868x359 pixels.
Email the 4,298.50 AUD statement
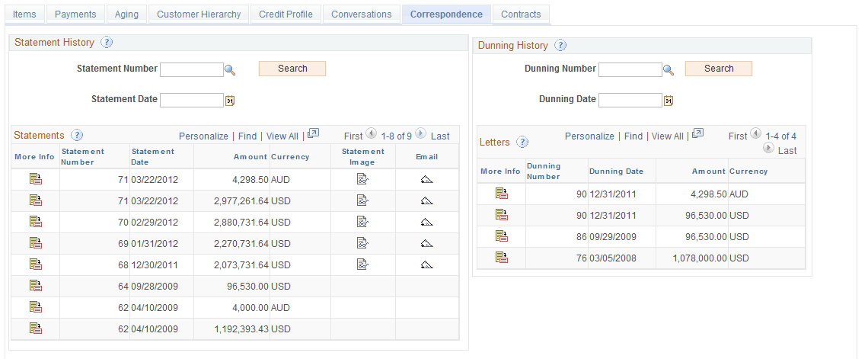pyautogui.click(x=426, y=179)
